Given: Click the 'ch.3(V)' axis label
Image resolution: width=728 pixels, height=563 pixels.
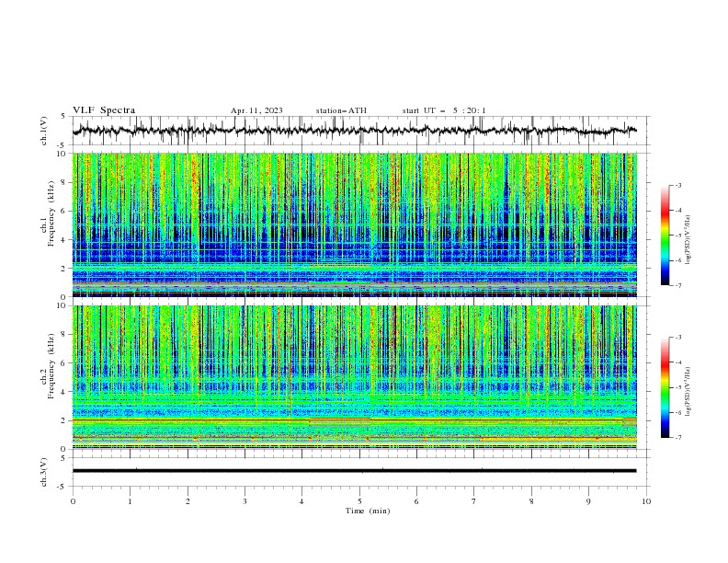Looking at the screenshot, I should (x=44, y=472).
